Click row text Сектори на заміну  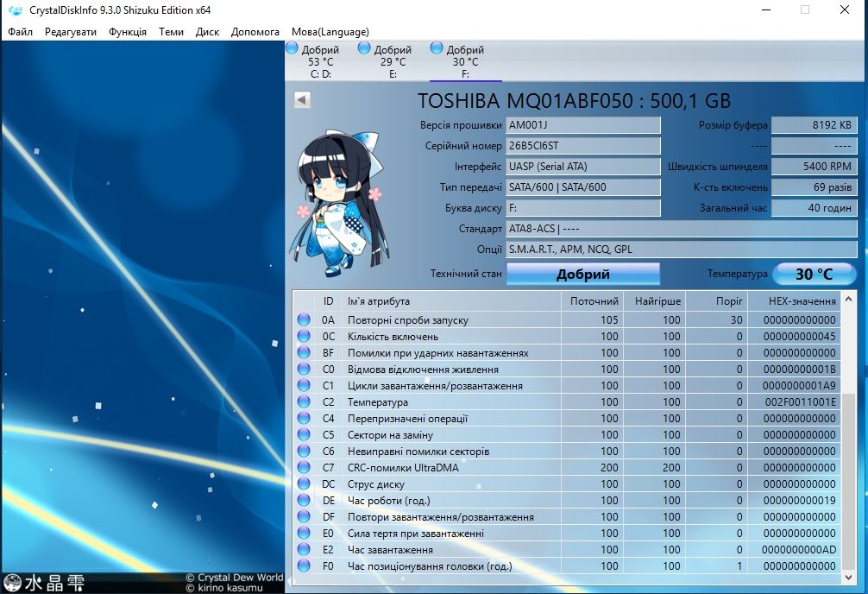(x=390, y=435)
